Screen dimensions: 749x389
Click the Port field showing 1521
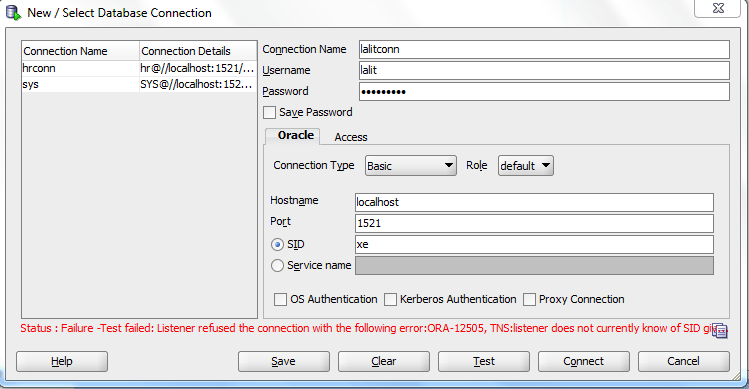534,224
